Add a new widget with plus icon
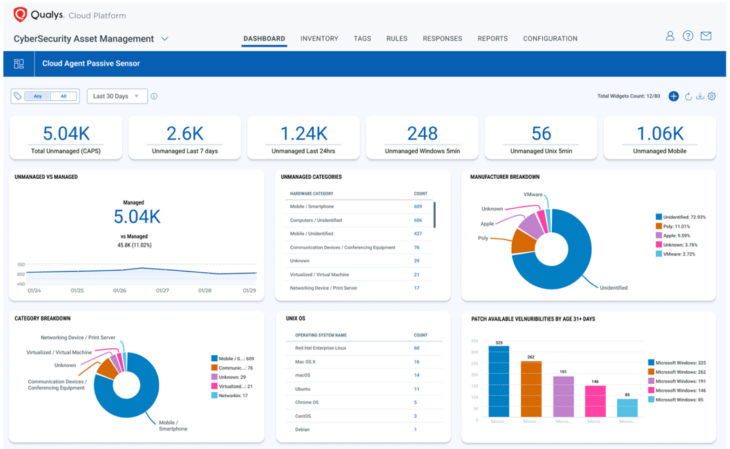This screenshot has height=449, width=730. coord(673,96)
